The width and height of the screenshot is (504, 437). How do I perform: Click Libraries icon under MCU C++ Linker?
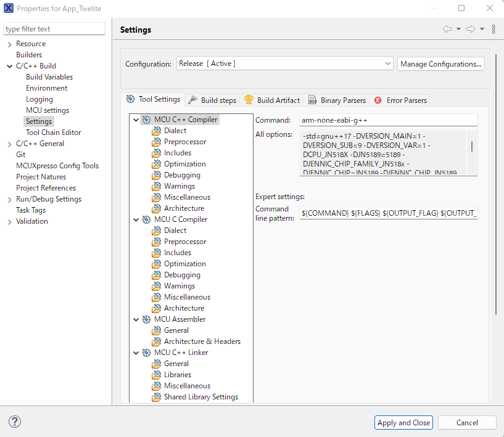tap(157, 375)
